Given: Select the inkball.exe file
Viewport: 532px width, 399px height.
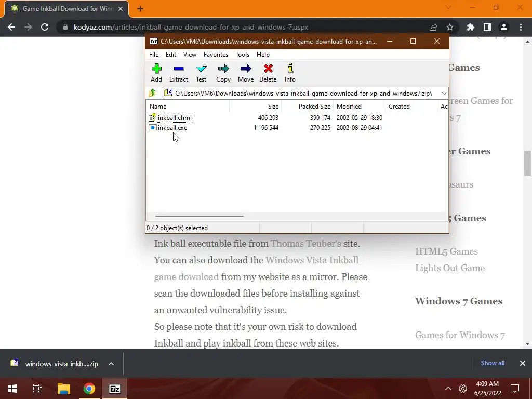Looking at the screenshot, I should click(x=172, y=128).
